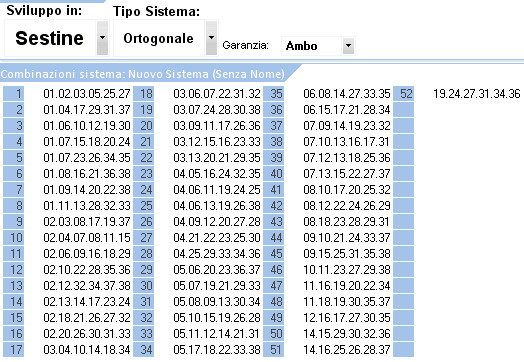Click combination 08.12.22.24.26.29 in row 42
The image size is (524, 362).
click(x=347, y=206)
